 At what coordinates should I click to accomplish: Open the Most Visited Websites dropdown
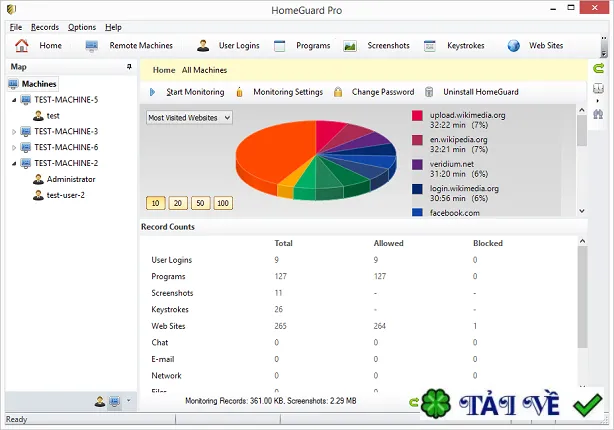tap(189, 117)
